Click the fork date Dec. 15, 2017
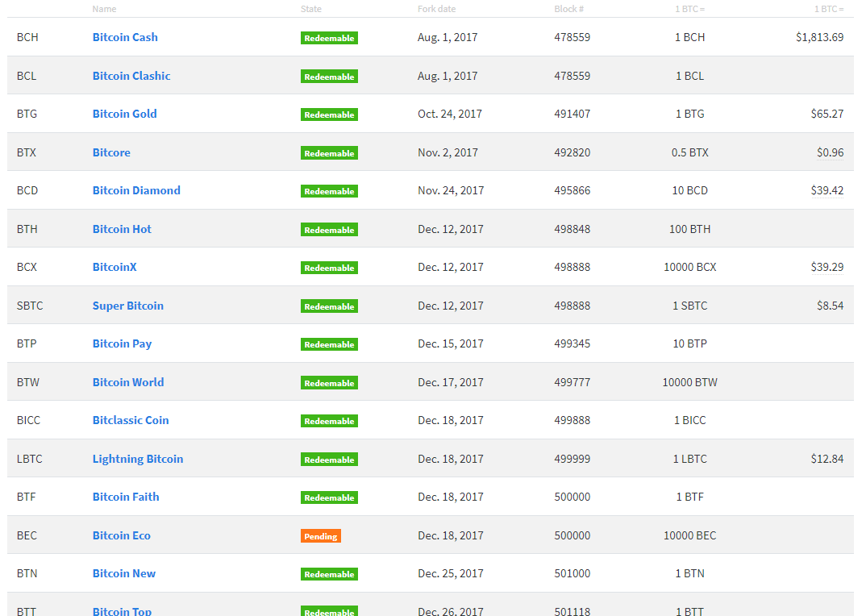Viewport: 866px width, 616px height. tap(451, 343)
